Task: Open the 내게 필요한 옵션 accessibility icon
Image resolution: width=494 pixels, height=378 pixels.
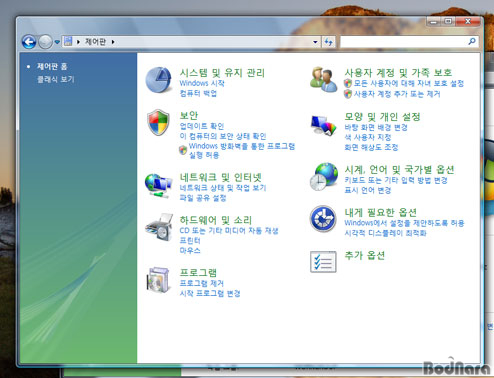Action: pos(323,219)
